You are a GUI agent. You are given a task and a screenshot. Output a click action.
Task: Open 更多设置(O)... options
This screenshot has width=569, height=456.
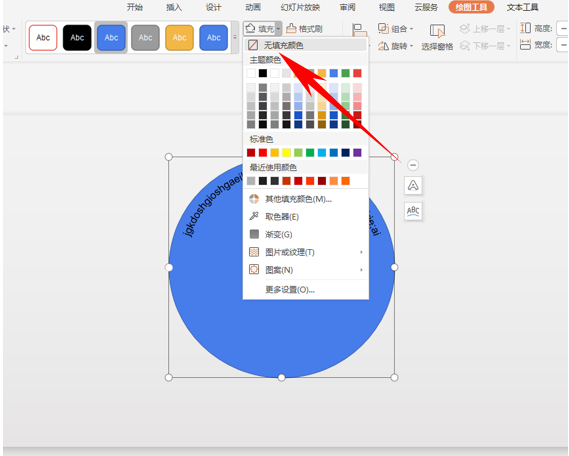tap(306, 290)
